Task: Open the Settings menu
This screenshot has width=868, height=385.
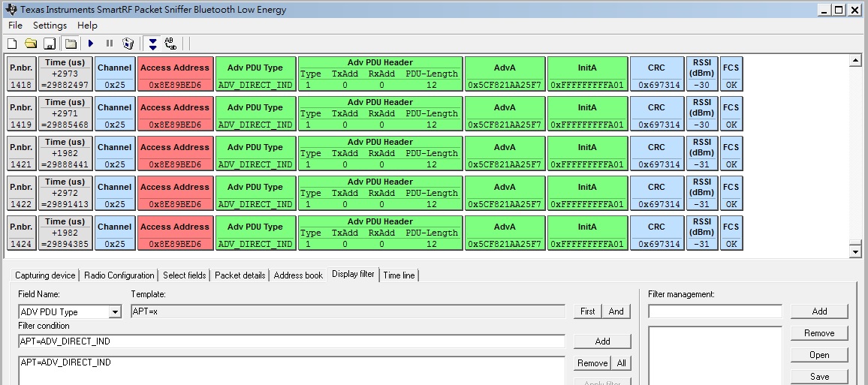Action: tap(50, 26)
